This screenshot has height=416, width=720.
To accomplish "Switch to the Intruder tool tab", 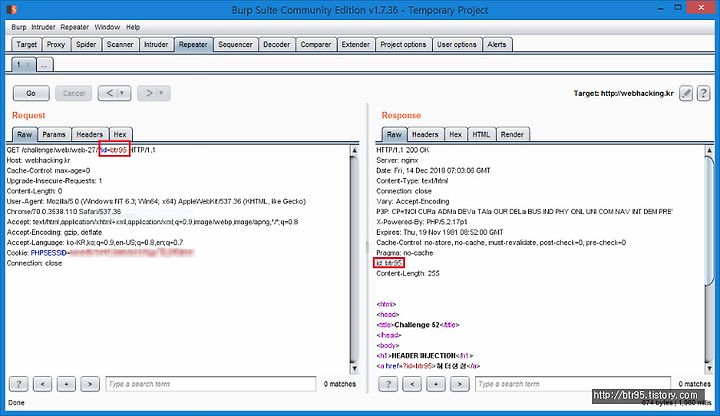I will pos(156,45).
